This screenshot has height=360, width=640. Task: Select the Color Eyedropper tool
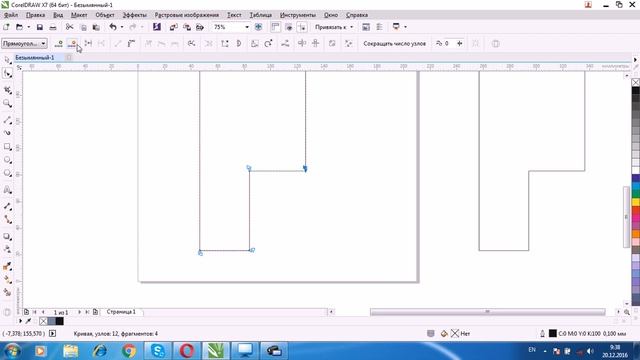click(x=7, y=266)
